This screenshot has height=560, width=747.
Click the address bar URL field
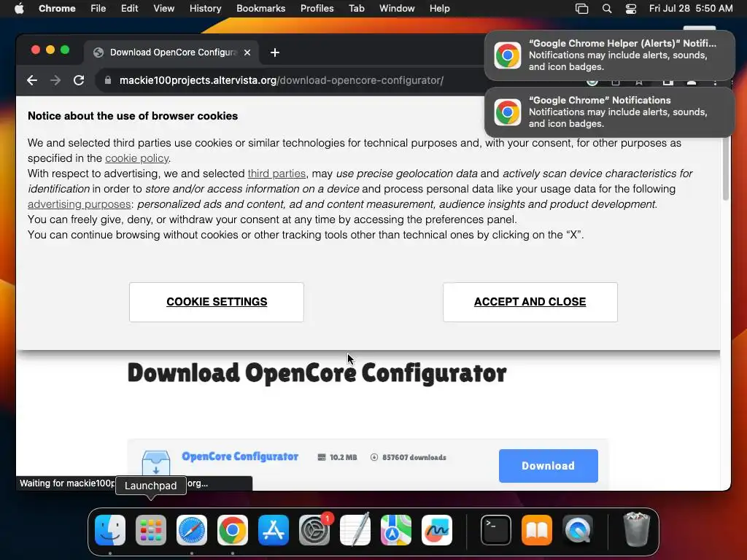click(x=281, y=80)
